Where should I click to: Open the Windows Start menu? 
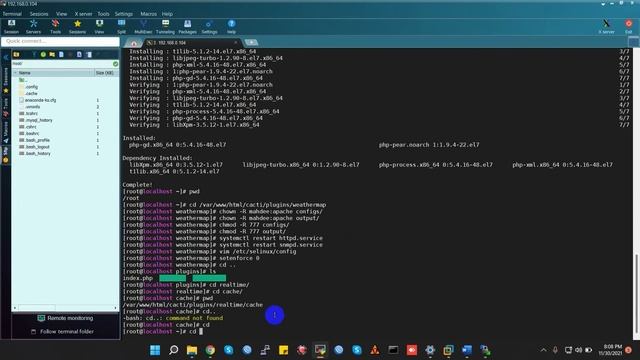[155, 350]
